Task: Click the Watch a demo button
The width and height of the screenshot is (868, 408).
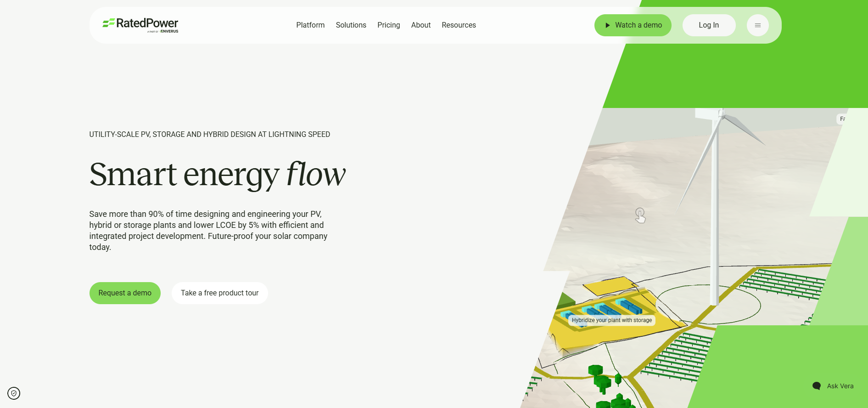Action: pos(633,25)
